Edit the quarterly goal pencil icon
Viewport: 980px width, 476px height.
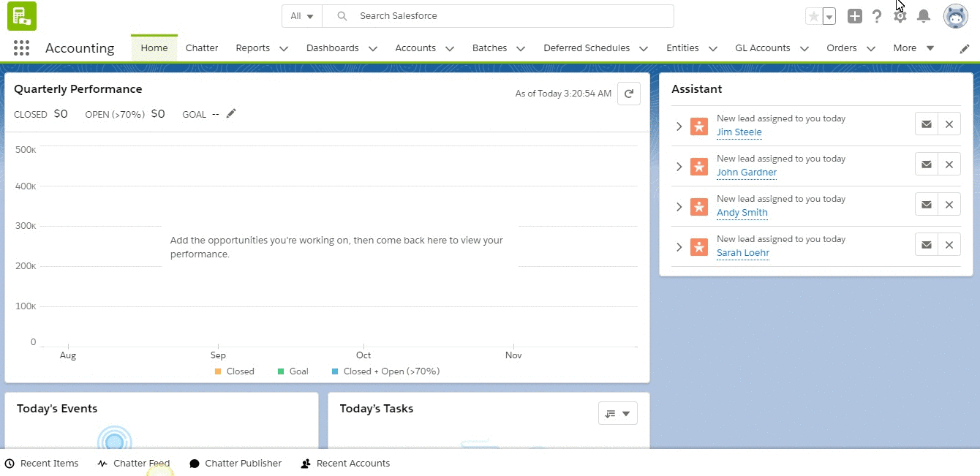pos(231,113)
